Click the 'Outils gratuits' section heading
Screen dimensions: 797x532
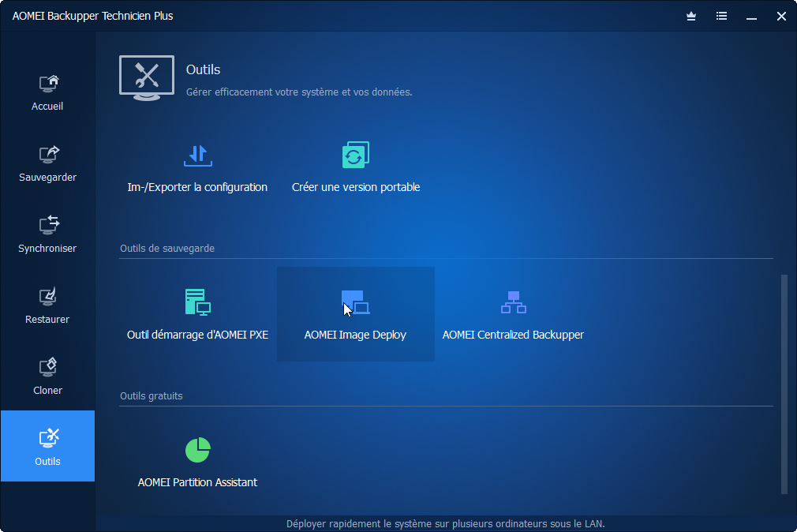tap(151, 395)
